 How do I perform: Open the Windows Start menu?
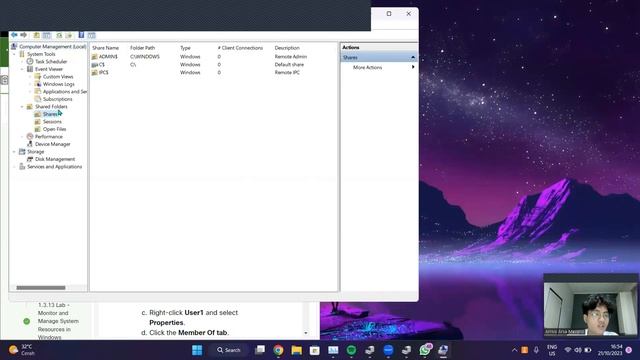pos(197,350)
